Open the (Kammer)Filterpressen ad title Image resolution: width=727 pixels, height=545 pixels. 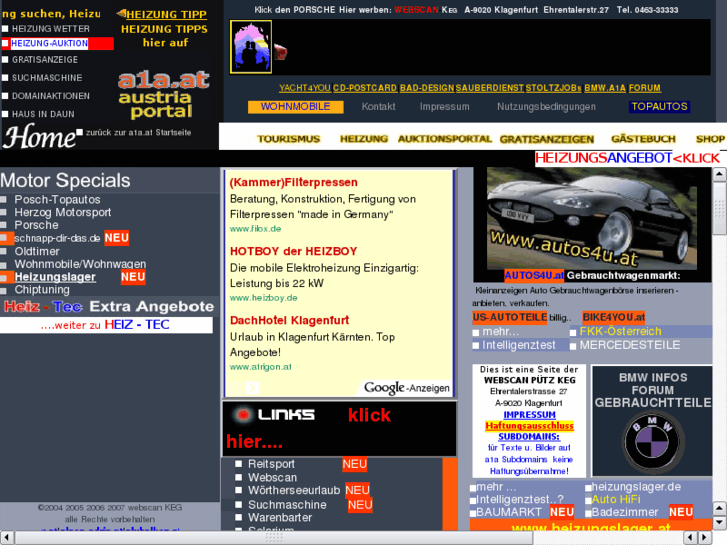click(293, 182)
